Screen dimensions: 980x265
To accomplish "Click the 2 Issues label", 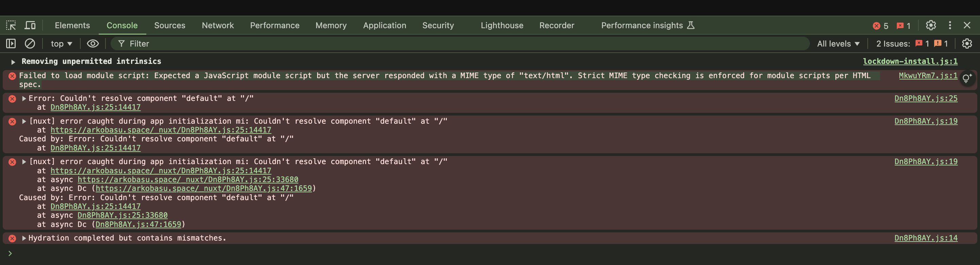I will click(893, 44).
